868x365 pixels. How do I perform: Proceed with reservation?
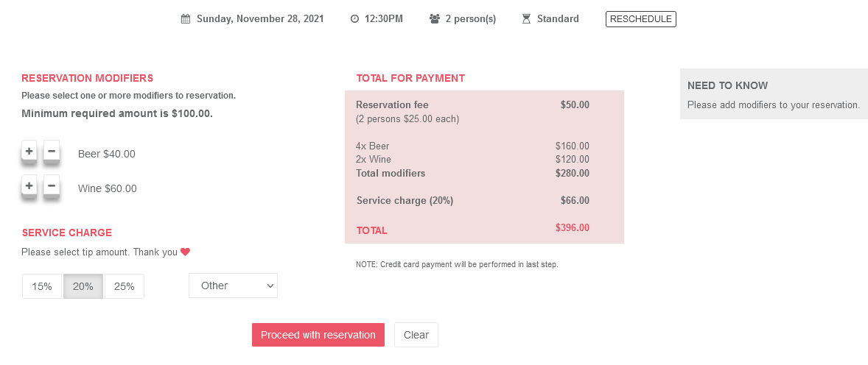tap(318, 335)
